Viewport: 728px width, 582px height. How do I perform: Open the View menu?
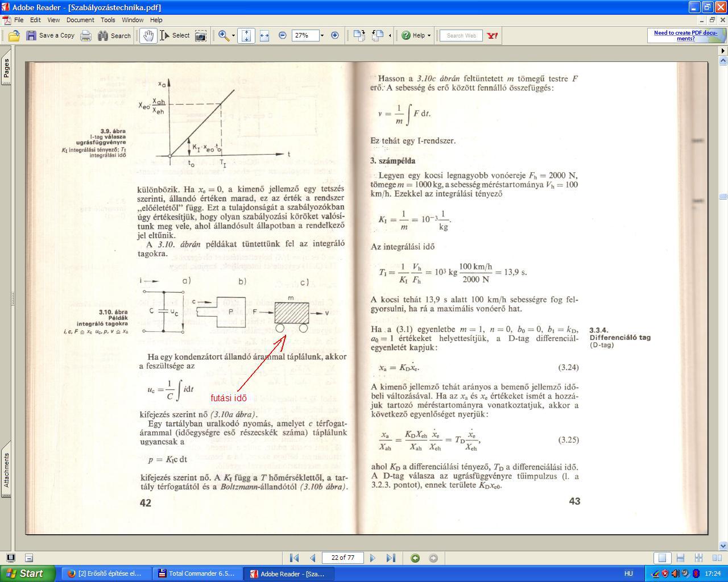coord(53,20)
